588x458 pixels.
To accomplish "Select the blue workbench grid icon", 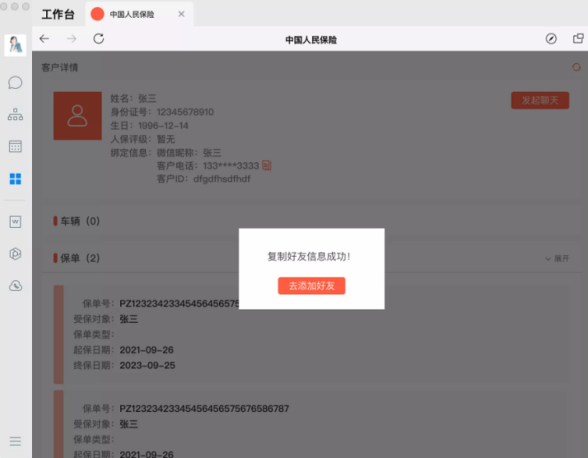I will coord(15,179).
